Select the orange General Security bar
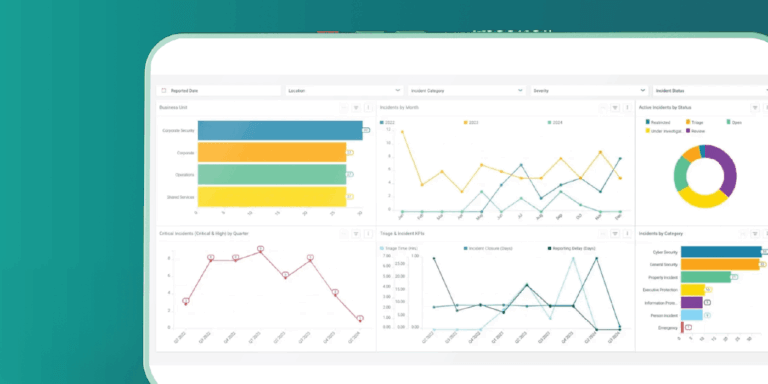 point(720,264)
